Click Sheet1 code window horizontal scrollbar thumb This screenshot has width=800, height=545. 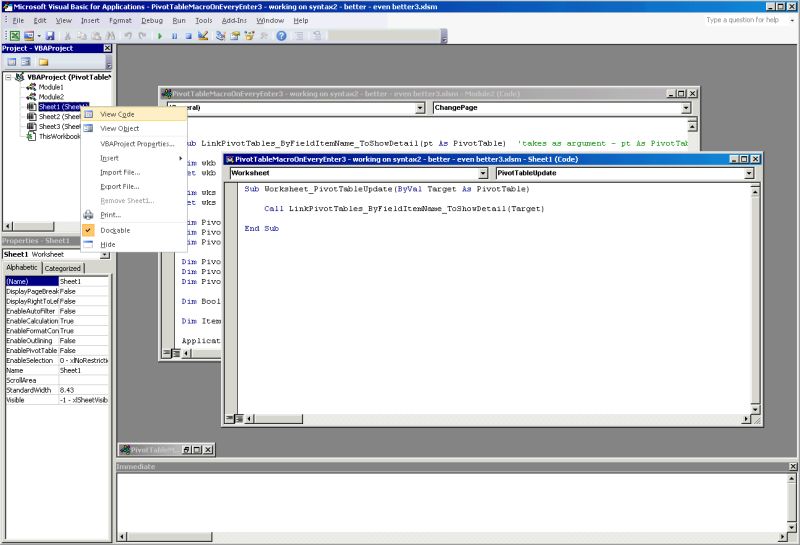tap(278, 419)
